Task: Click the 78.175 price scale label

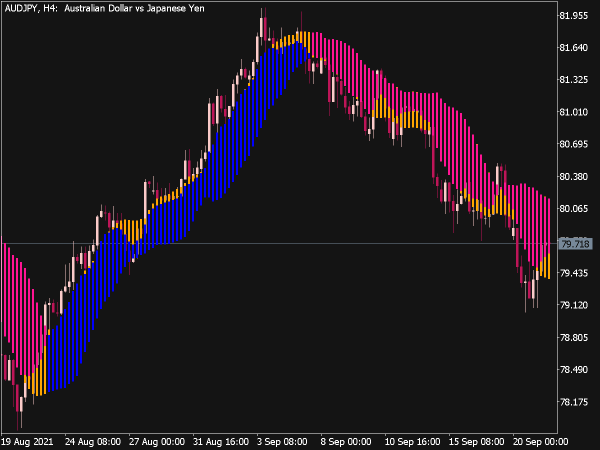Action: click(574, 402)
